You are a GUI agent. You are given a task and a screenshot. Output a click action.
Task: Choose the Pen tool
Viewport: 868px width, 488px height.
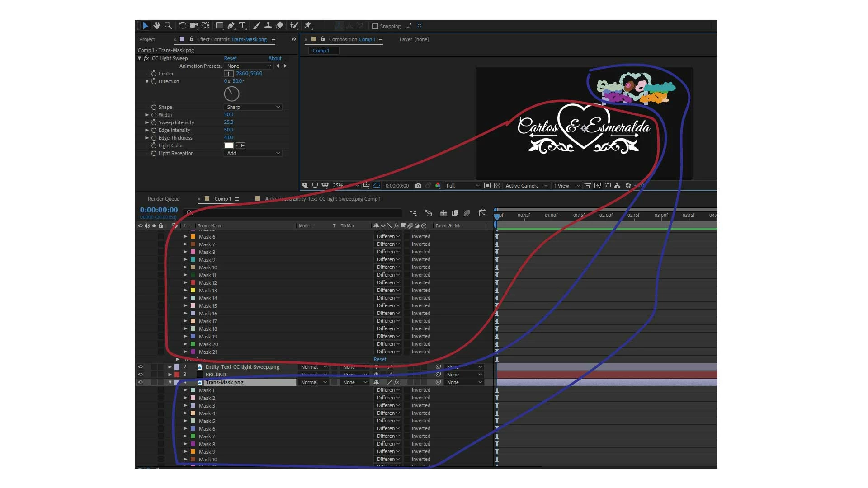(x=231, y=26)
